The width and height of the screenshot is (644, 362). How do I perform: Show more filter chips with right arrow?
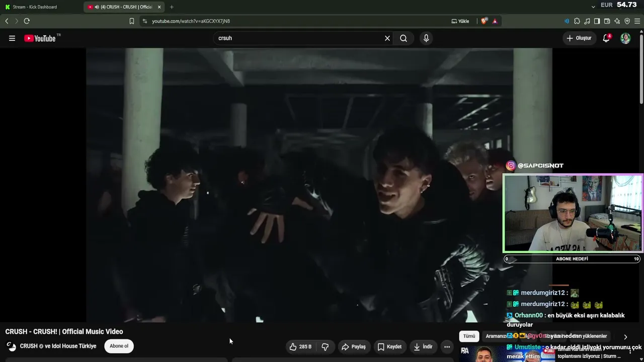(625, 337)
